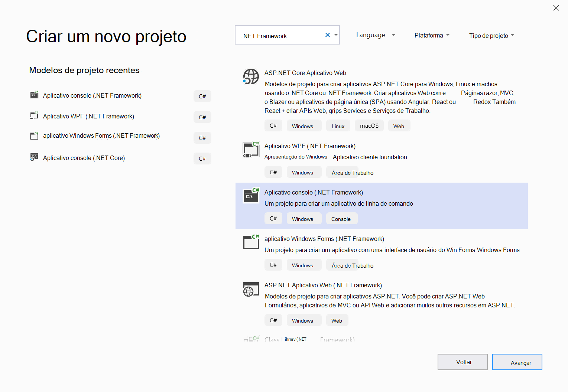
Task: Click the template search input field
Action: click(x=287, y=35)
